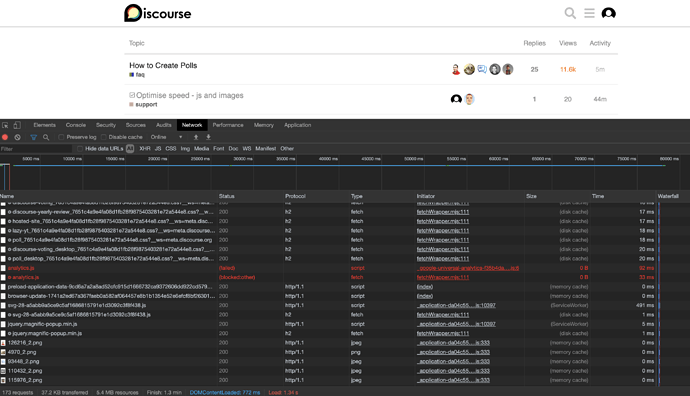Activate the inspect element picker
690x396 pixels.
[x=5, y=125]
